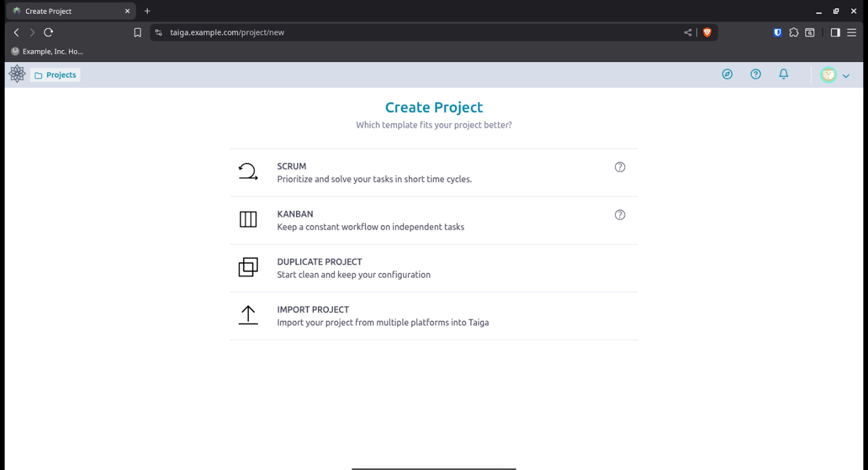Expand the user avatar dropdown arrow
This screenshot has width=868, height=470.
pos(846,76)
